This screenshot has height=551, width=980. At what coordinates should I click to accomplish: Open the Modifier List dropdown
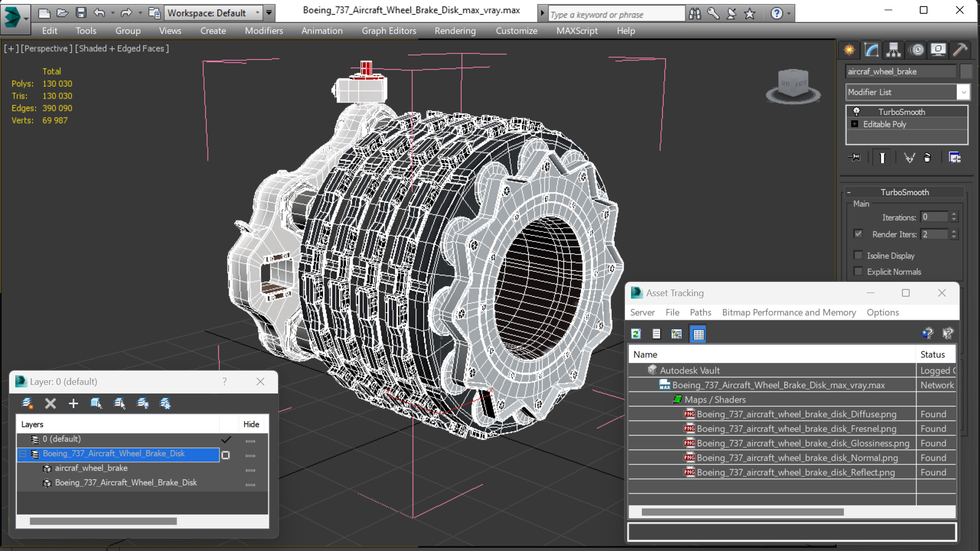click(x=963, y=92)
